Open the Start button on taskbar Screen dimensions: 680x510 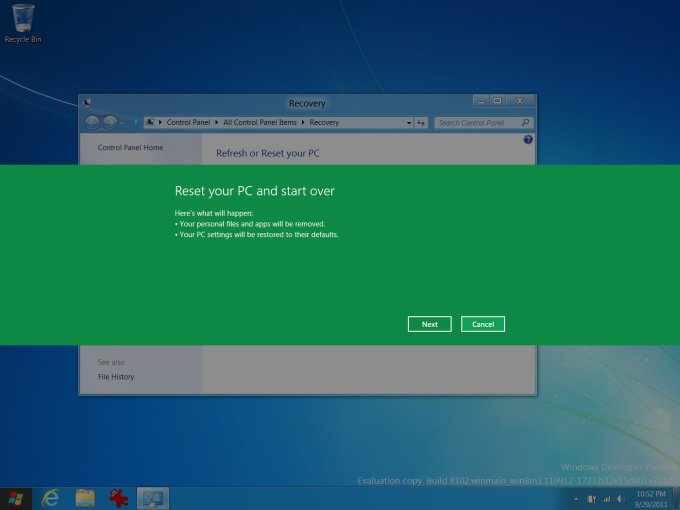pyautogui.click(x=16, y=498)
